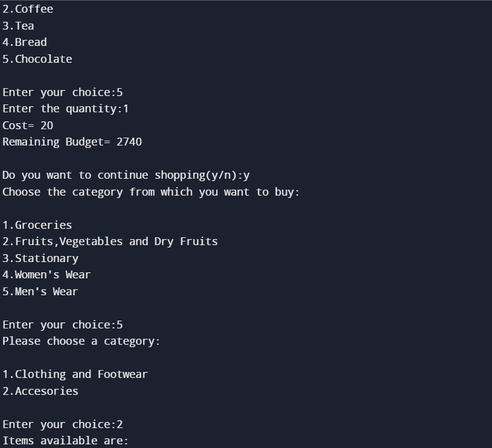Click '2.Fruits,Vegetables and Dry Fruits' line

[x=110, y=242]
